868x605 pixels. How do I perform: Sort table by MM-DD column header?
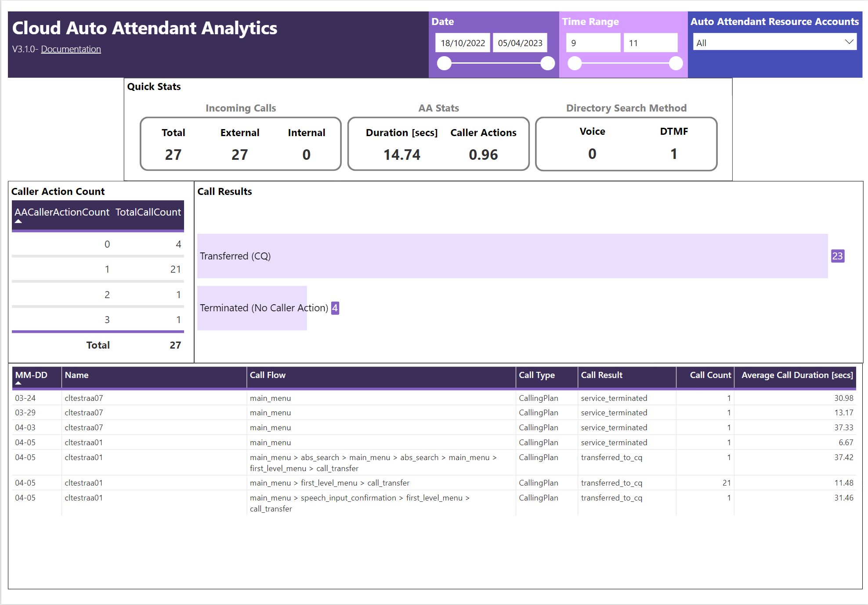coord(31,375)
